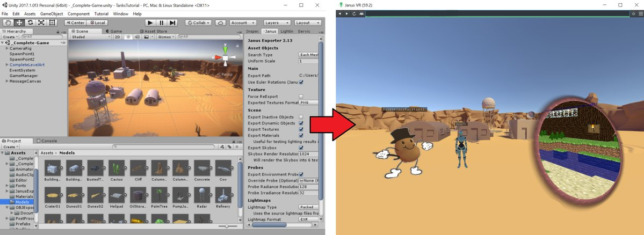This screenshot has height=235, width=644.
Task: Open the Lightmap Format EXR dropdown
Action: (x=308, y=219)
